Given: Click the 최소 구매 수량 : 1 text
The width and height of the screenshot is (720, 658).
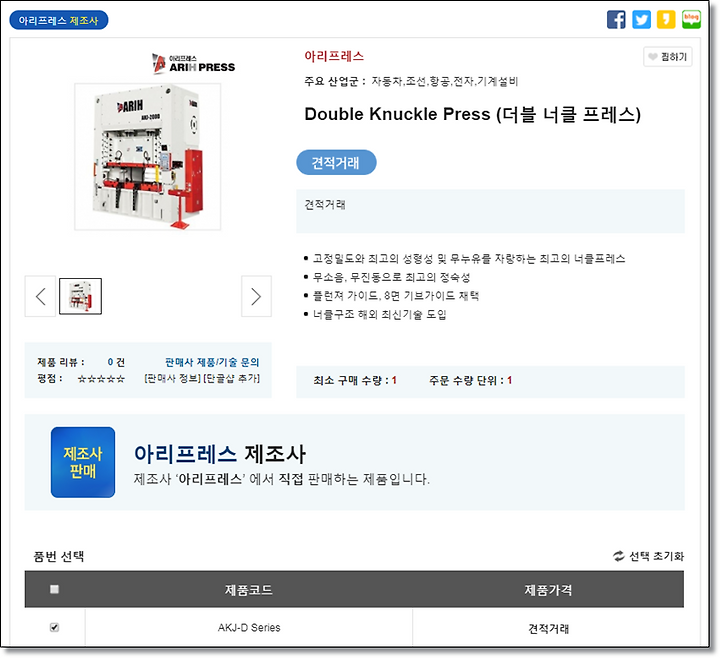Looking at the screenshot, I should pos(355,381).
